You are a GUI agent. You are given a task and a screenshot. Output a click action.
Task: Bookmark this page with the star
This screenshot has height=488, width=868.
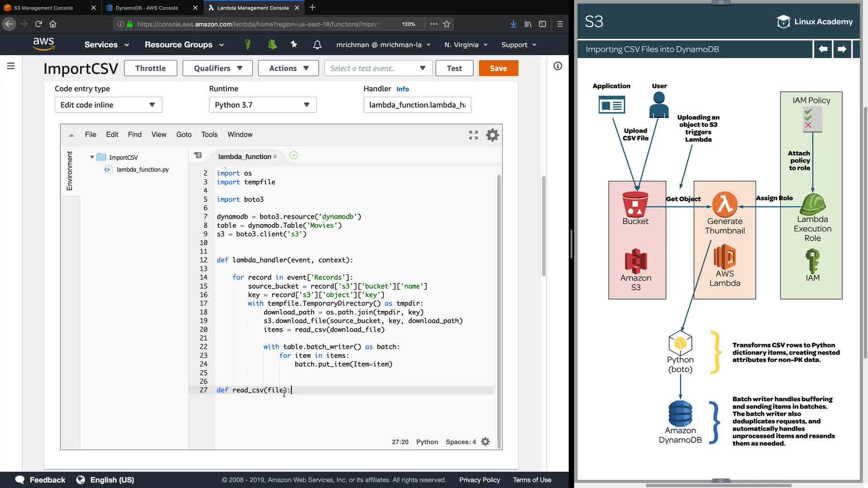447,24
